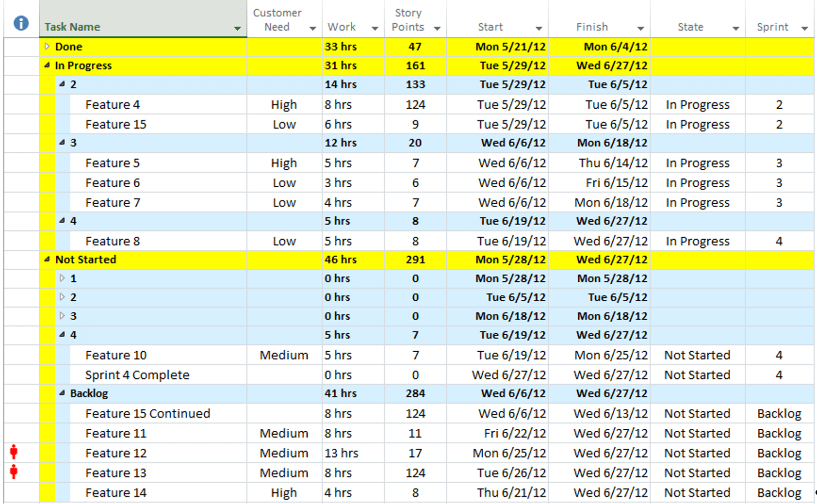Collapse the Not Started group
Viewport: 817px width, 504px height.
[47, 259]
